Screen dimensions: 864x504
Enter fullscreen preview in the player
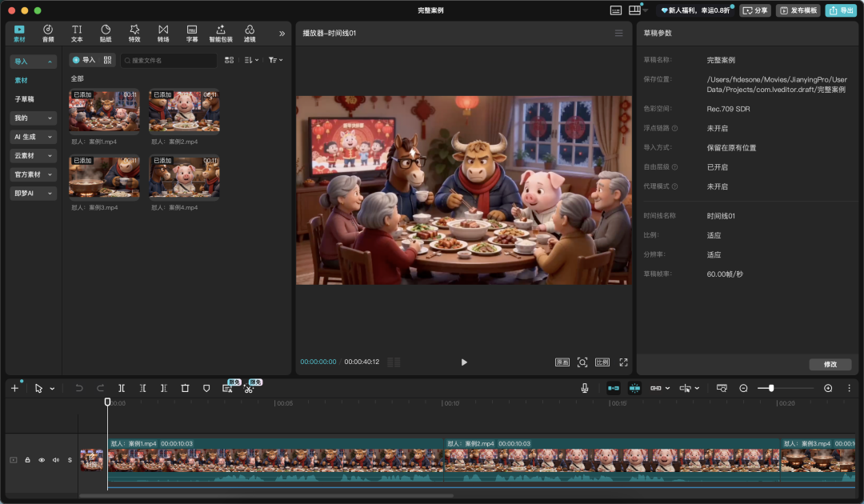[623, 362]
